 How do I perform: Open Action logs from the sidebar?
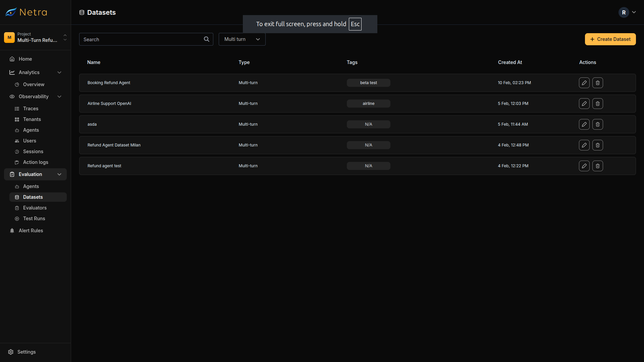[35, 162]
